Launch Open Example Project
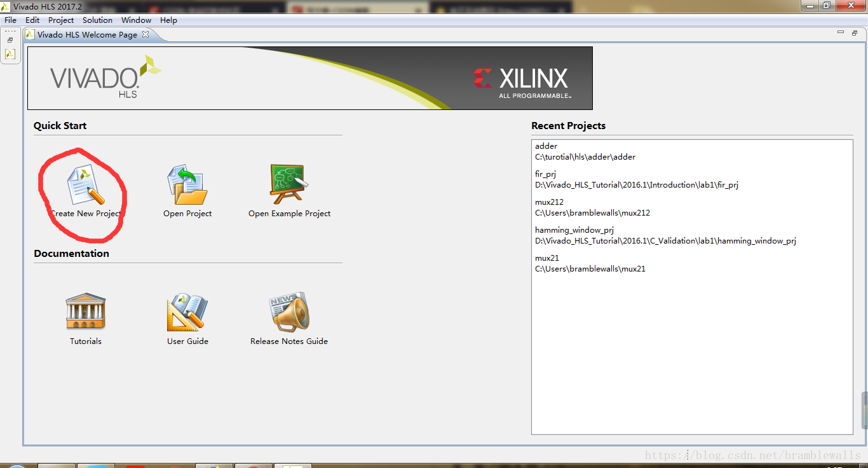 (x=289, y=184)
